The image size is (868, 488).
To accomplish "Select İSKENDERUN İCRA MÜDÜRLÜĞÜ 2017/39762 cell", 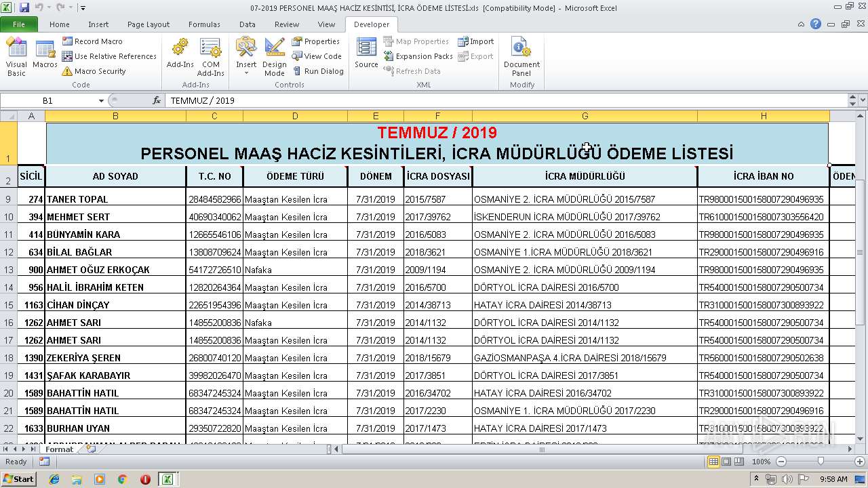I will (585, 217).
